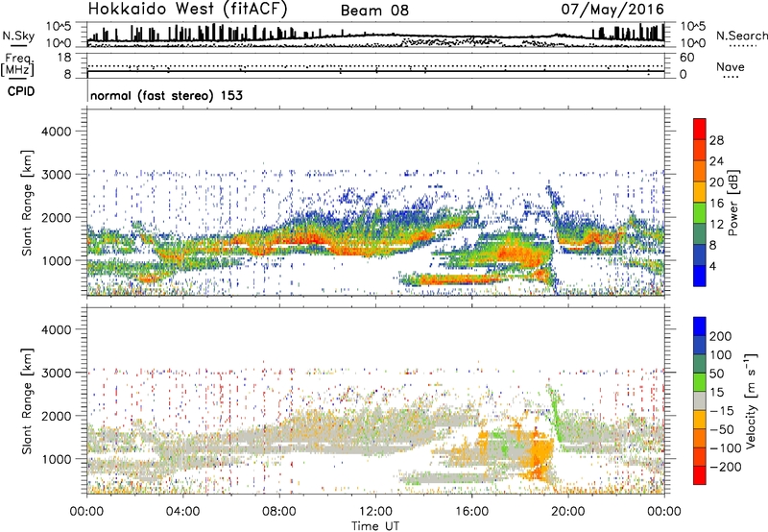Click the "4" tick on Power colorbar

click(712, 266)
